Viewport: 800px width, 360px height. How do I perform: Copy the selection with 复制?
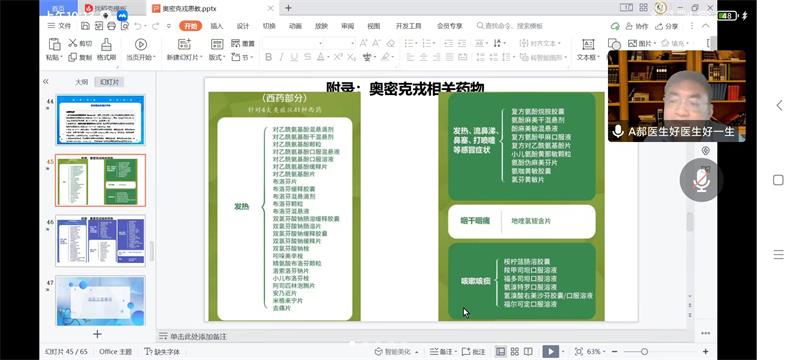pos(81,58)
